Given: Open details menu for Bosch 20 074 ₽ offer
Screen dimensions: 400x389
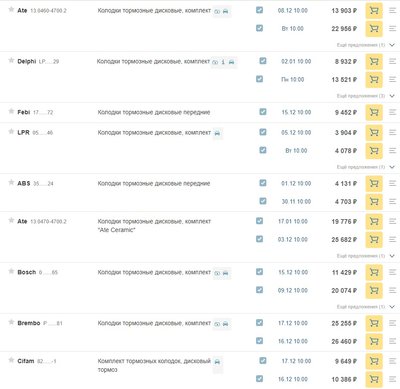Looking at the screenshot, I should coord(392,291).
